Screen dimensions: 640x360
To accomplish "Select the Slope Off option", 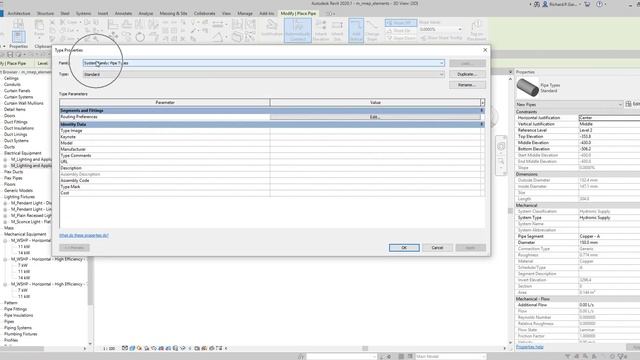I will tap(401, 23).
